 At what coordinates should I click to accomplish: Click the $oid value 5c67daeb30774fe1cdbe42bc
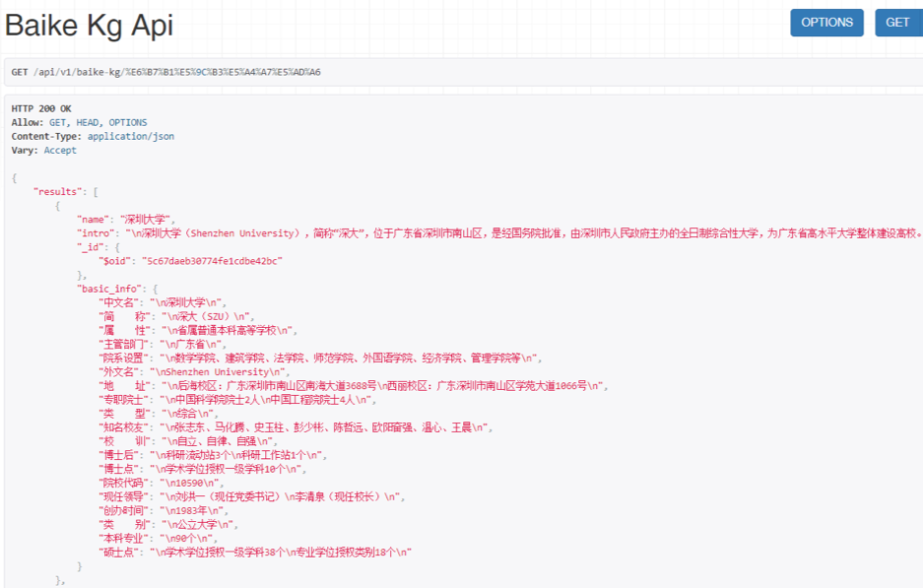[212, 261]
